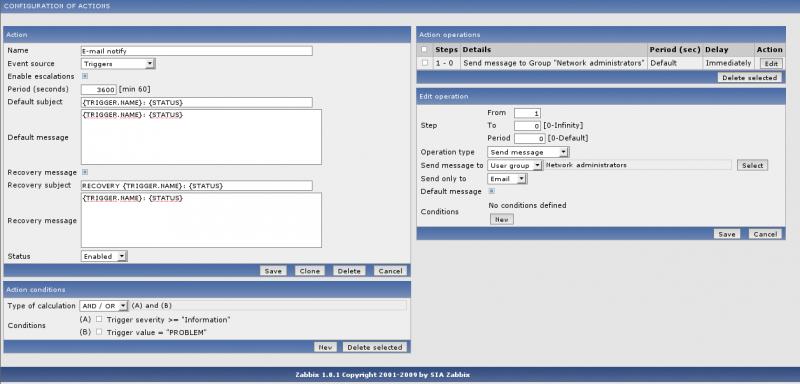This screenshot has height=384, width=800.
Task: Check the Trigger value condition (B)
Action: click(99, 332)
